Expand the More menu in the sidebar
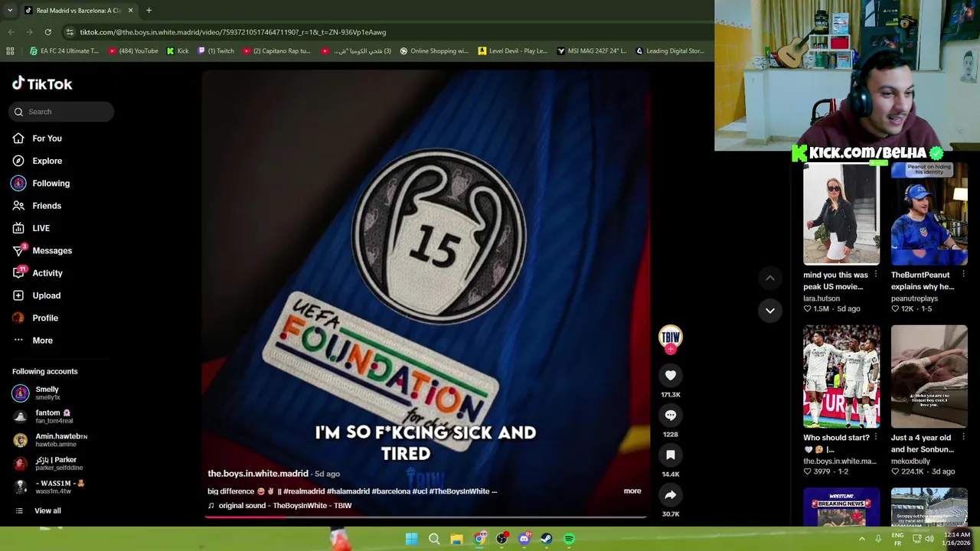980x551 pixels. click(x=42, y=341)
